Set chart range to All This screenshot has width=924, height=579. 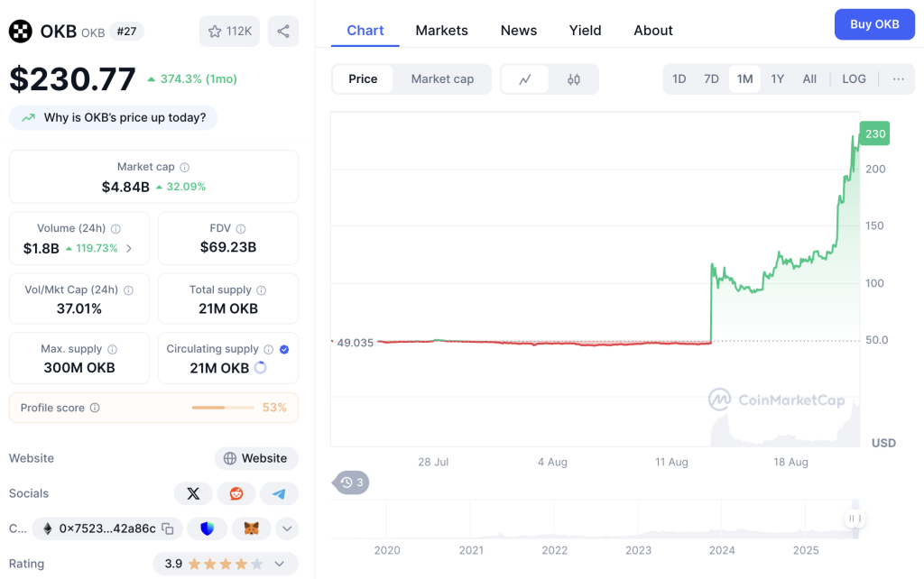(x=809, y=79)
